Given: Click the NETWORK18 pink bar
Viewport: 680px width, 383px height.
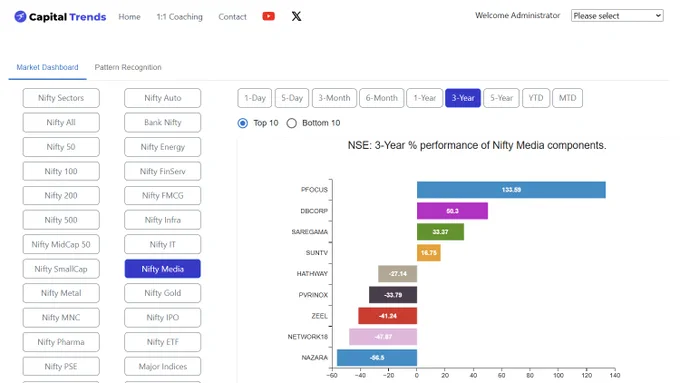Looking at the screenshot, I should (x=383, y=337).
